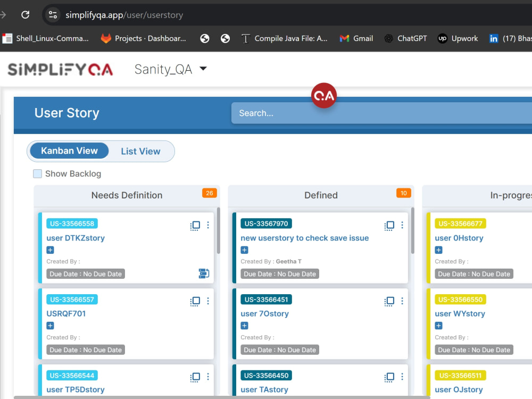Reload the page with browser refresh icon
The width and height of the screenshot is (532, 399).
pos(26,14)
